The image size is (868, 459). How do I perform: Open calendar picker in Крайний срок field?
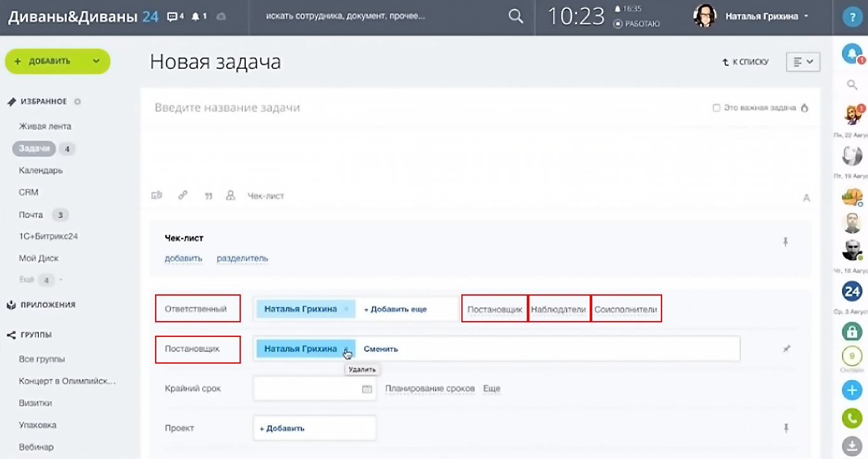click(x=367, y=389)
